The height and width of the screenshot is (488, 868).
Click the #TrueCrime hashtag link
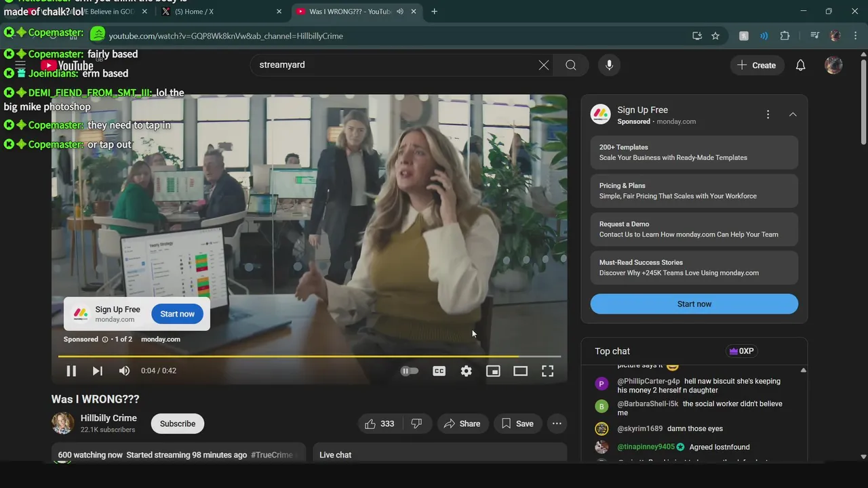click(x=272, y=455)
